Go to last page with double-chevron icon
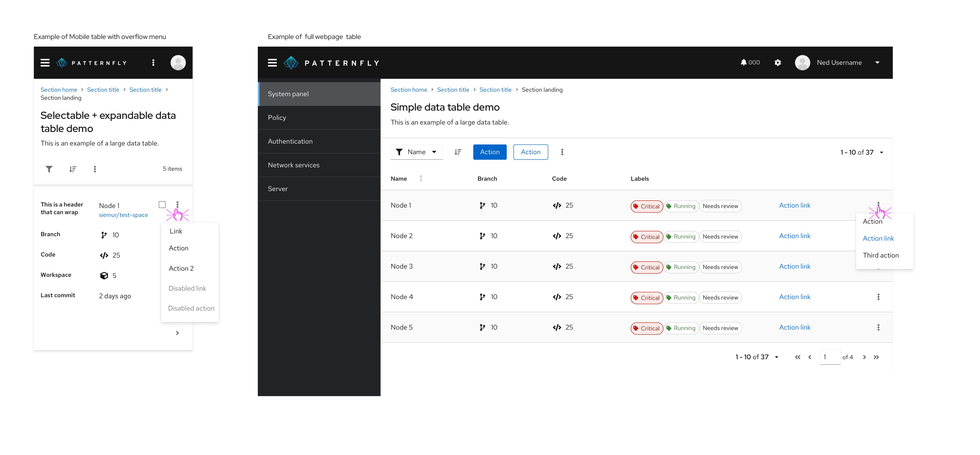This screenshot has height=455, width=980. pyautogui.click(x=876, y=357)
